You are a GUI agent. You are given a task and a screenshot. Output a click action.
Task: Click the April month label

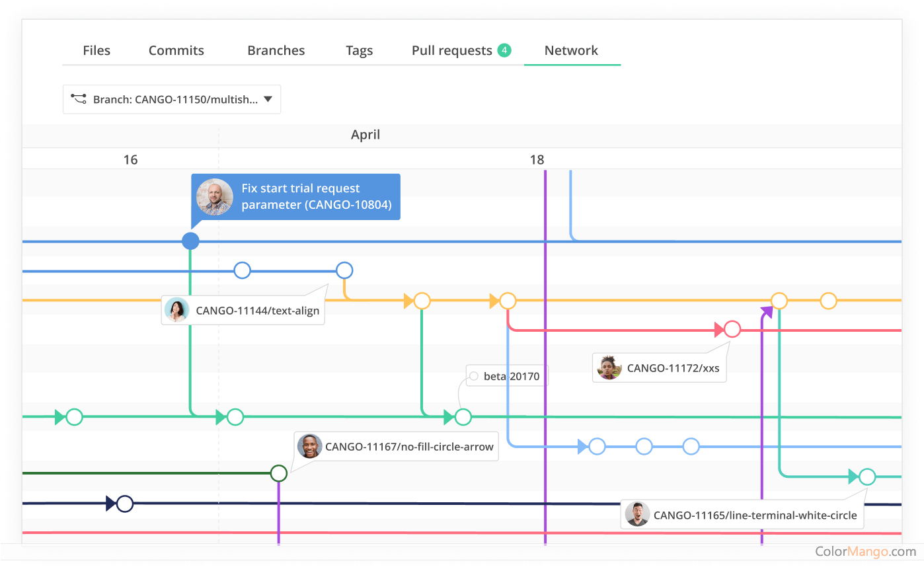[x=366, y=135]
